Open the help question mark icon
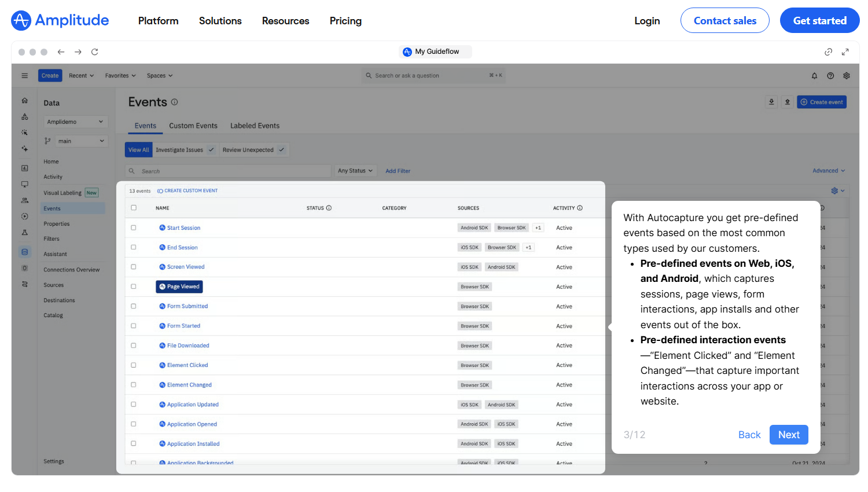The image size is (868, 492). pos(831,76)
